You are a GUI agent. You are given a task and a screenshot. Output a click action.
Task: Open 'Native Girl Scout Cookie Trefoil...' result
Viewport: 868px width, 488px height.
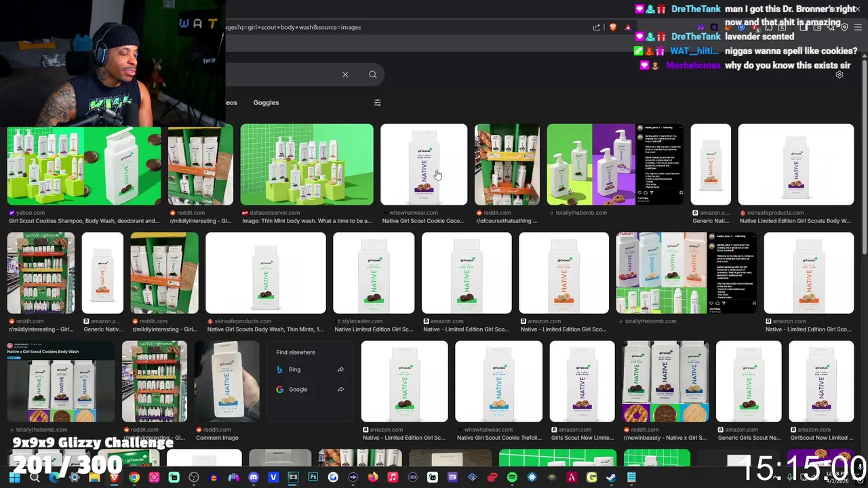click(498, 438)
